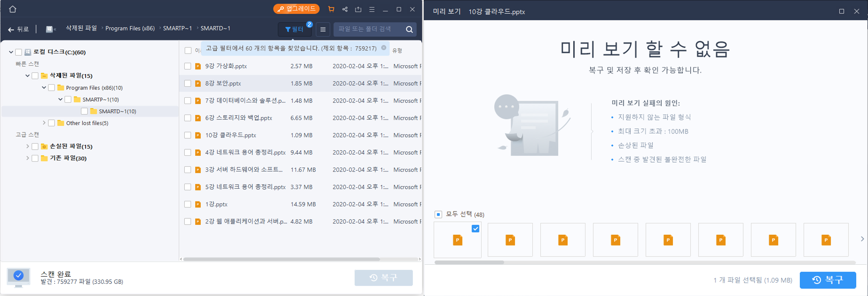Check the box for 9강 가상화.pptx
Viewport: 868px width, 296px height.
click(x=188, y=66)
